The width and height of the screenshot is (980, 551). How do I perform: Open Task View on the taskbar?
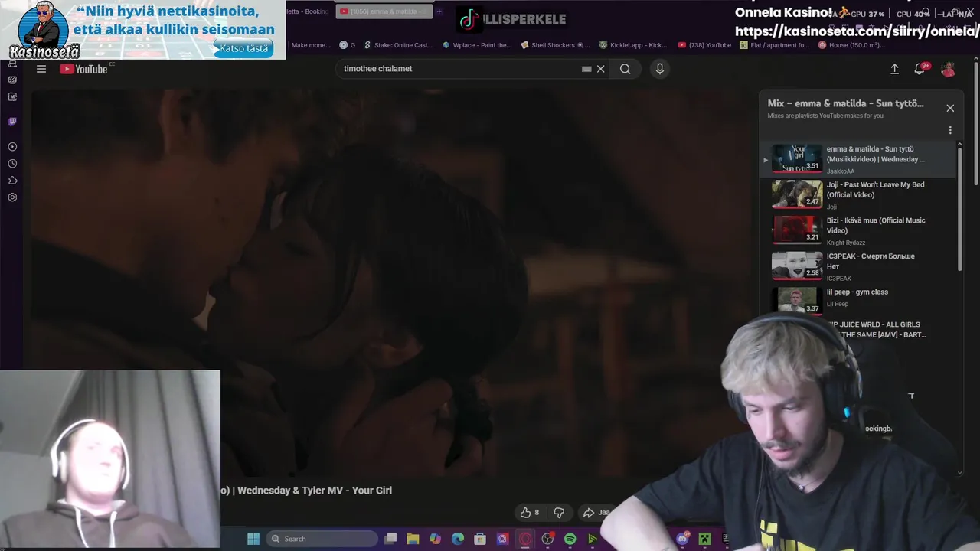(x=390, y=539)
